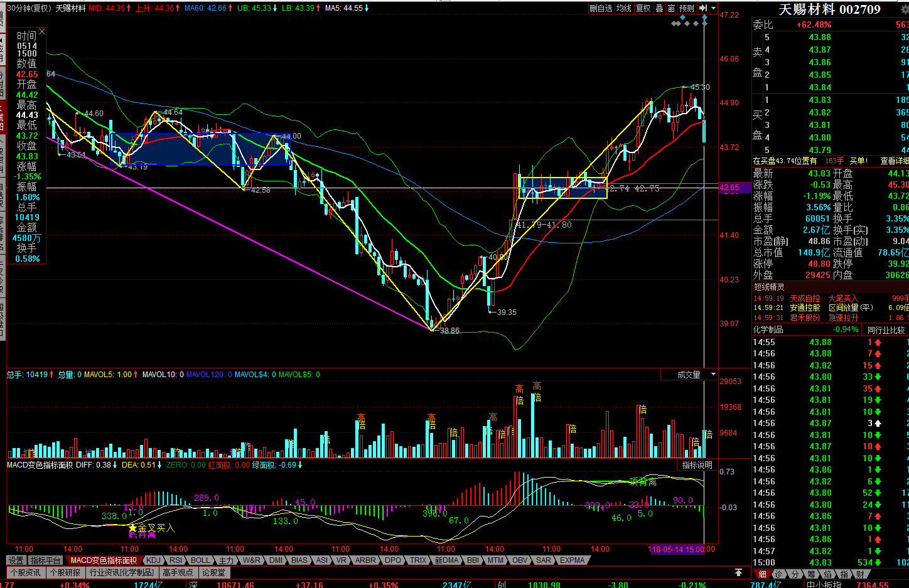Click the 预测 forecast button
Screen dimensions: 909x588
pos(687,8)
